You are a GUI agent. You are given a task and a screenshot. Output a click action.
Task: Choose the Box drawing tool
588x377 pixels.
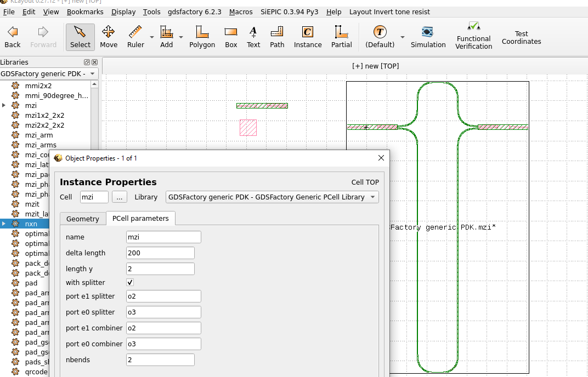coord(230,37)
